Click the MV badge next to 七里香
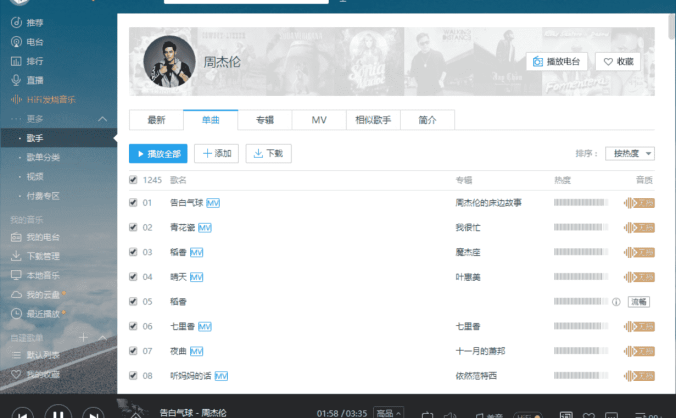676x418 pixels. pyautogui.click(x=205, y=327)
